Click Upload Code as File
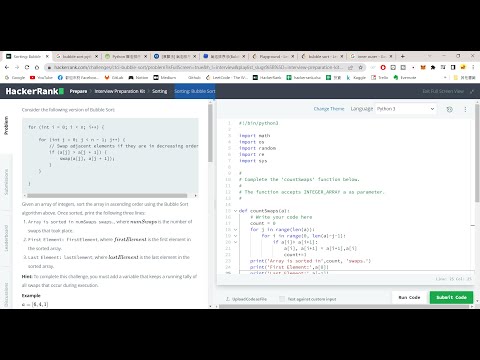 point(246,299)
